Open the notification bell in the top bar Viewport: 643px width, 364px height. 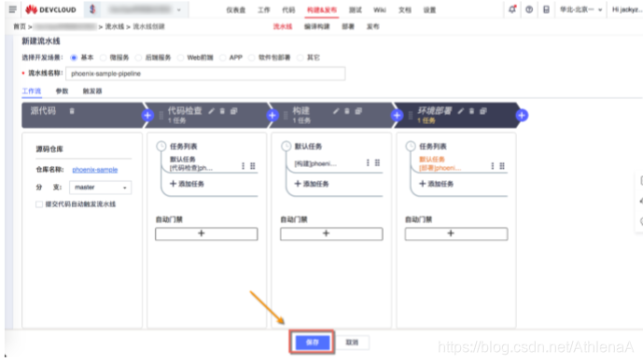[x=512, y=9]
